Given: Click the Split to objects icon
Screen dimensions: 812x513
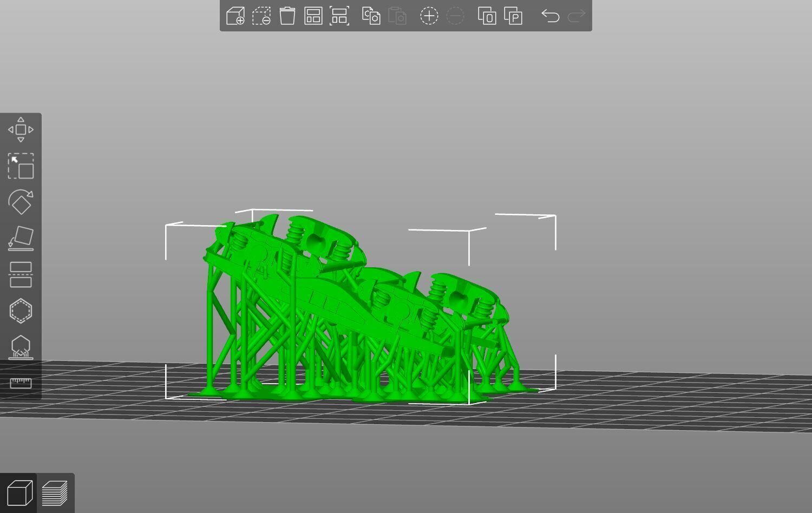Looking at the screenshot, I should pyautogui.click(x=487, y=16).
